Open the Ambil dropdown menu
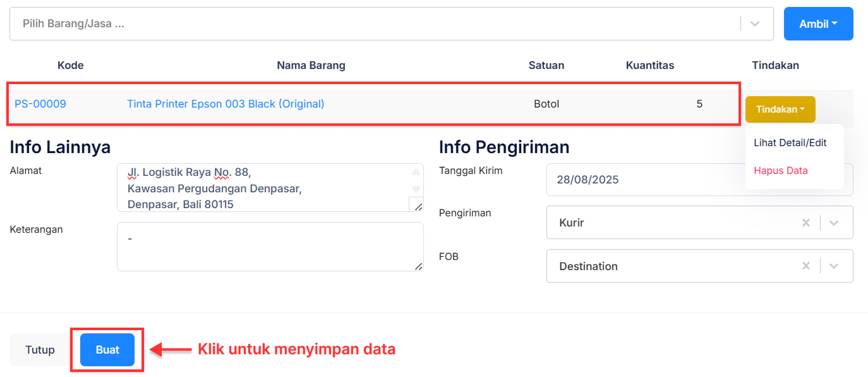Image resolution: width=868 pixels, height=377 pixels. tap(818, 23)
